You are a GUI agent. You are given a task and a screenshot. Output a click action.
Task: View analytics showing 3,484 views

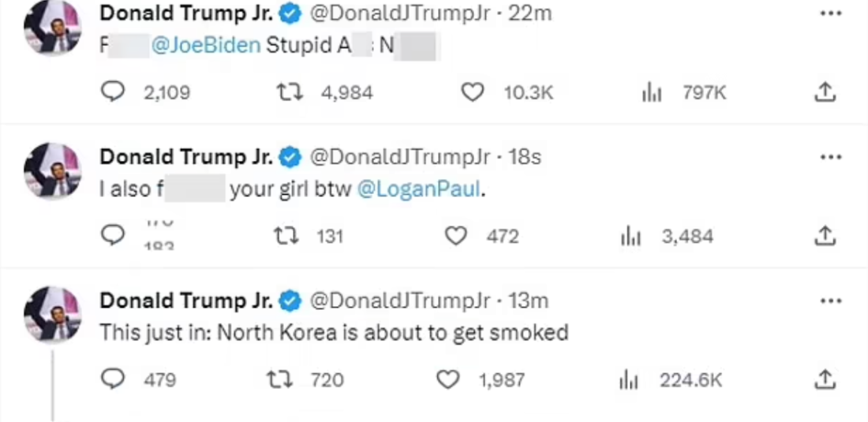630,236
